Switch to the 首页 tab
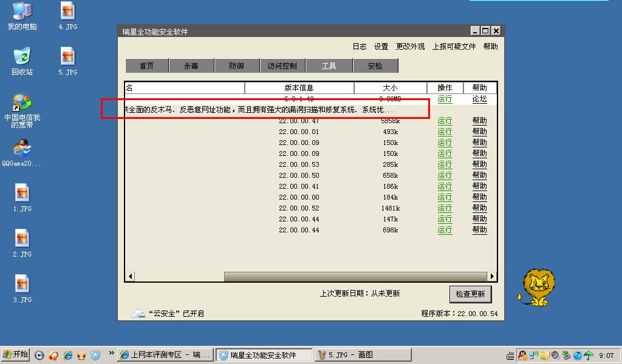 coord(147,66)
